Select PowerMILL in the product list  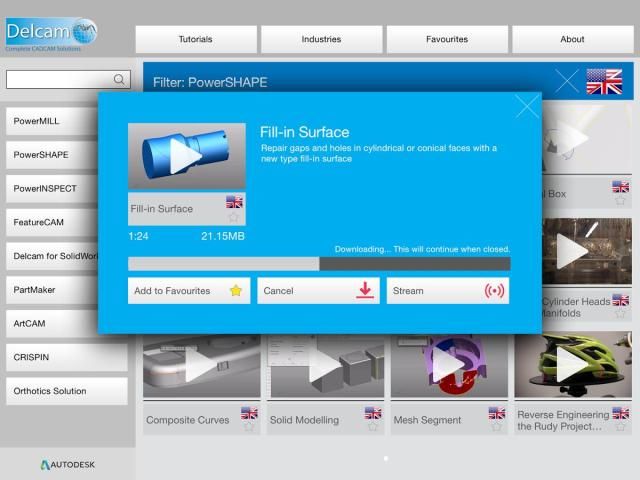(x=68, y=121)
